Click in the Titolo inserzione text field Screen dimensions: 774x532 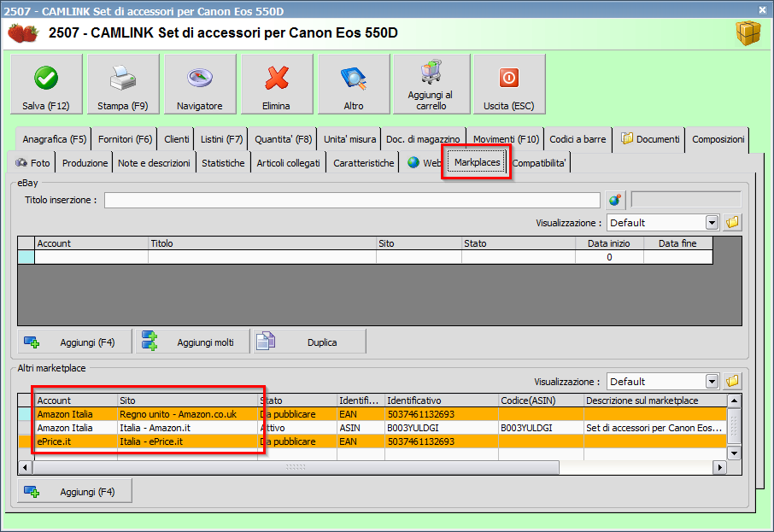pyautogui.click(x=352, y=201)
